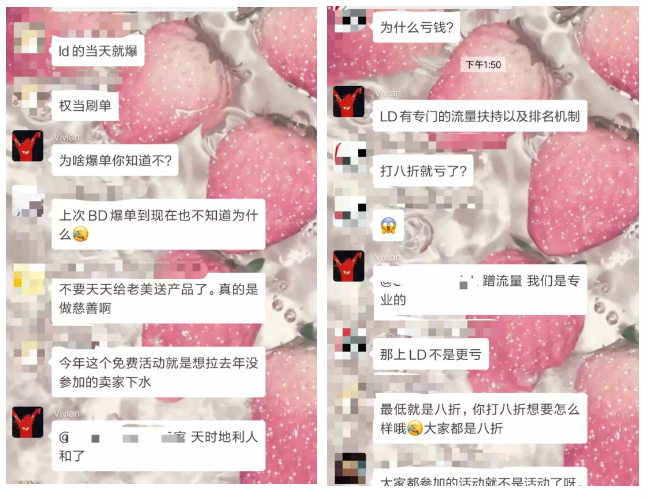Tap Vivian's avatar beside 天时地利人和了 message
Image resolution: width=647 pixels, height=500 pixels.
tap(27, 422)
